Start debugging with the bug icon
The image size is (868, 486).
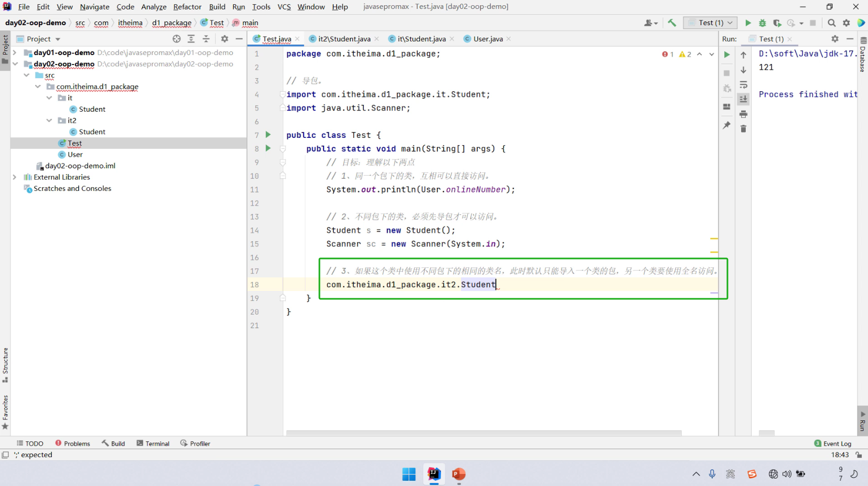click(x=763, y=23)
